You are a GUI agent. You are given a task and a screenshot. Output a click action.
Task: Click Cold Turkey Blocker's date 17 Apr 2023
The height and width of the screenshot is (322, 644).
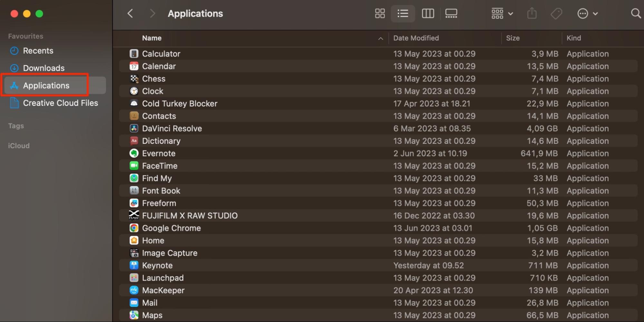click(x=432, y=104)
